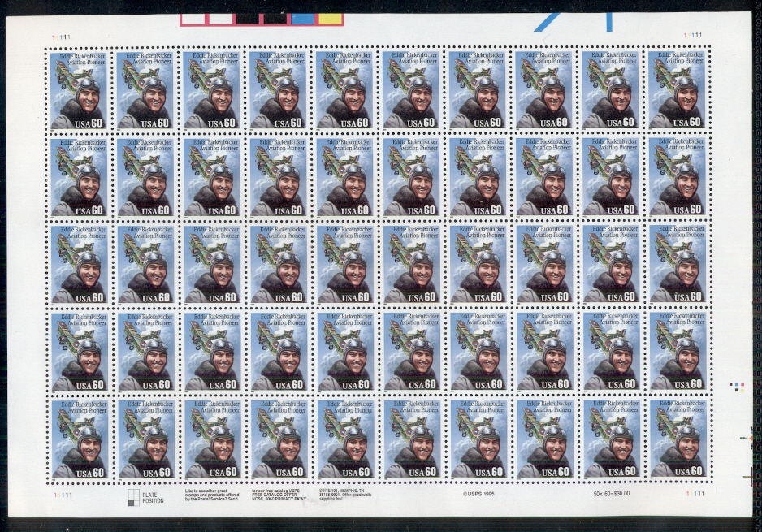Viewport: 762px width, 532px height.
Task: Click the plate position diagram in bottom margin
Action: 134,498
